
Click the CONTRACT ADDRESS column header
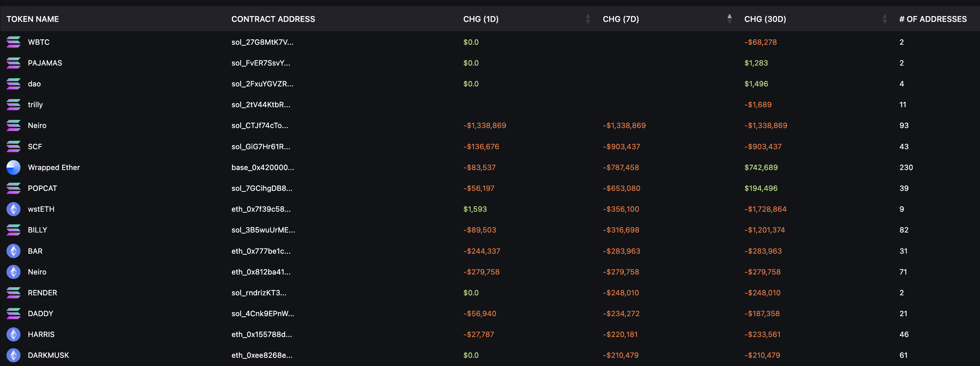pos(273,19)
